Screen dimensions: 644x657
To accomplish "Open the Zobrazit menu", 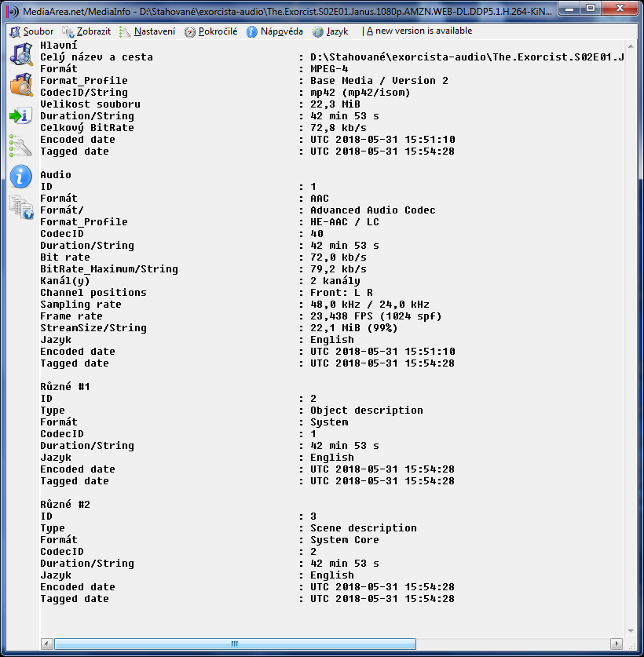I will coord(86,31).
